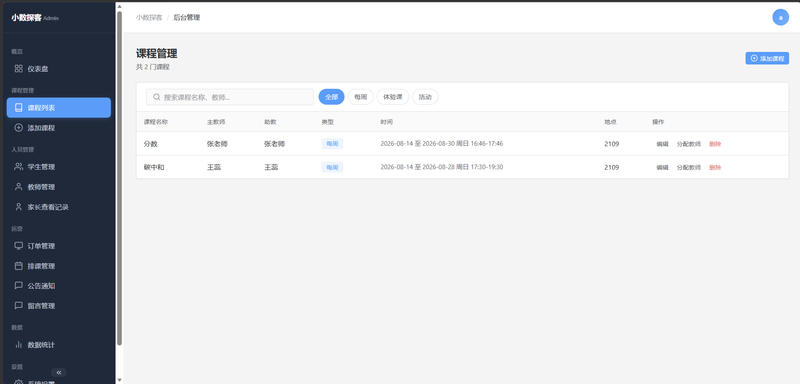Click the magnifier icon in search box

point(157,97)
